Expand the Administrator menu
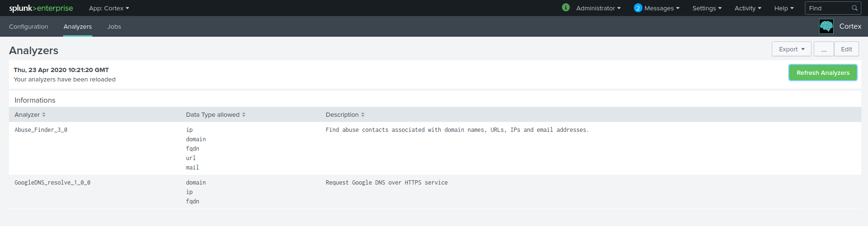868x226 pixels. click(598, 8)
